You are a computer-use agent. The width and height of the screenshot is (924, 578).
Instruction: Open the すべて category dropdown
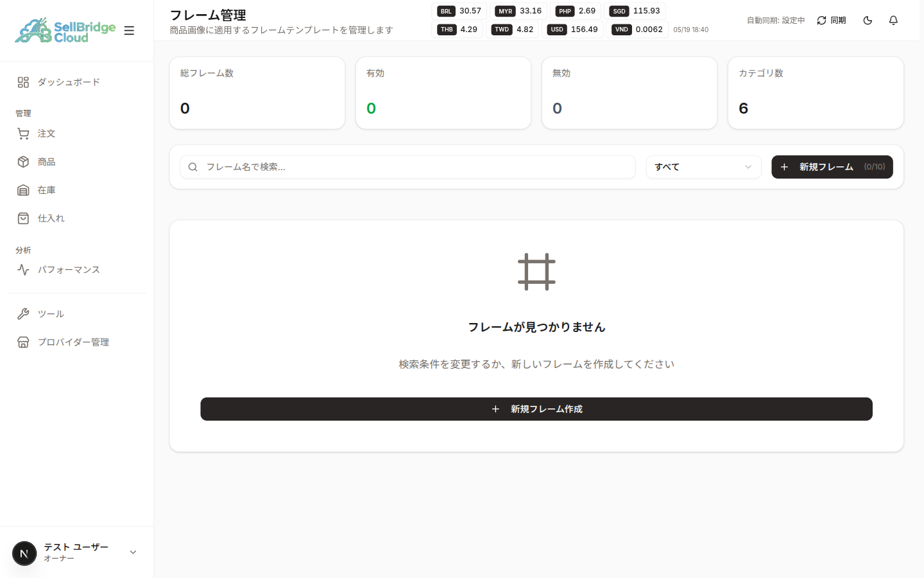pyautogui.click(x=703, y=167)
